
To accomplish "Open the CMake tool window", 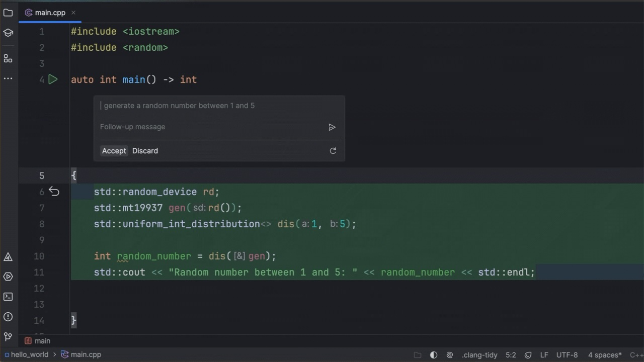I will 8,257.
